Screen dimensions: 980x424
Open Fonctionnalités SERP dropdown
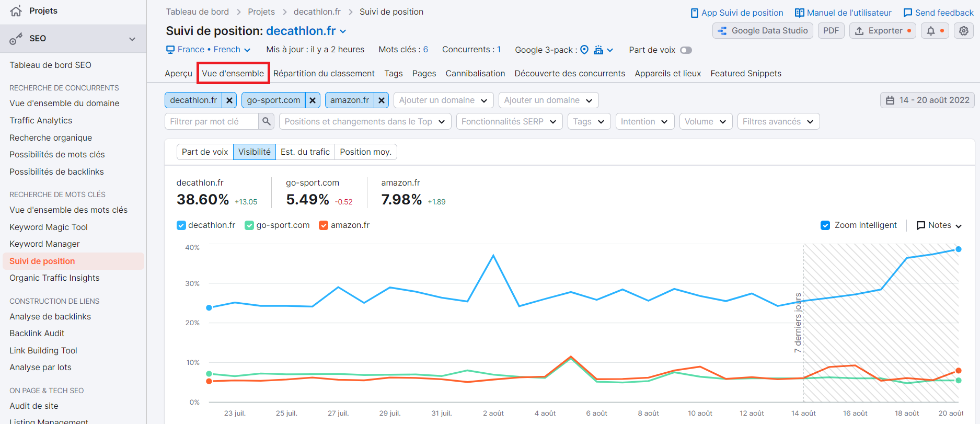coord(509,121)
